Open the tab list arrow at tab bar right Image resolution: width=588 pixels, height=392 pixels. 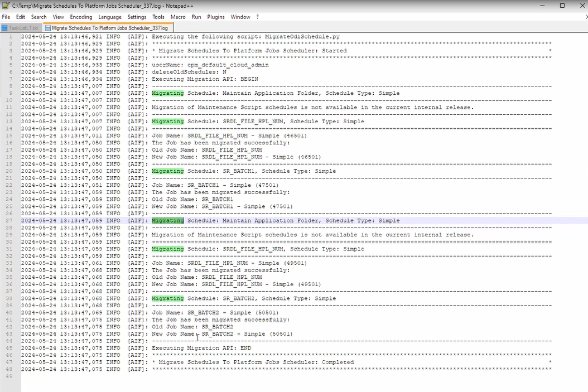coord(584,27)
